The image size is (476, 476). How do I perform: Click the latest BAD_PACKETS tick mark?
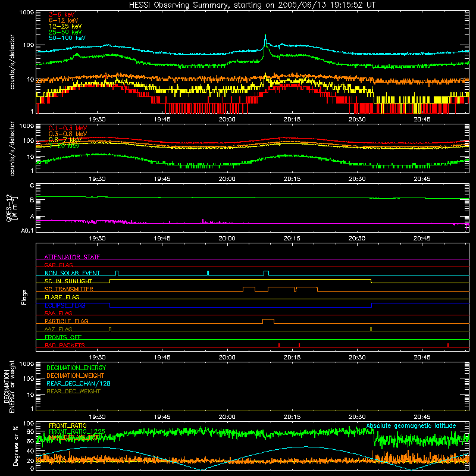pyautogui.click(x=448, y=345)
